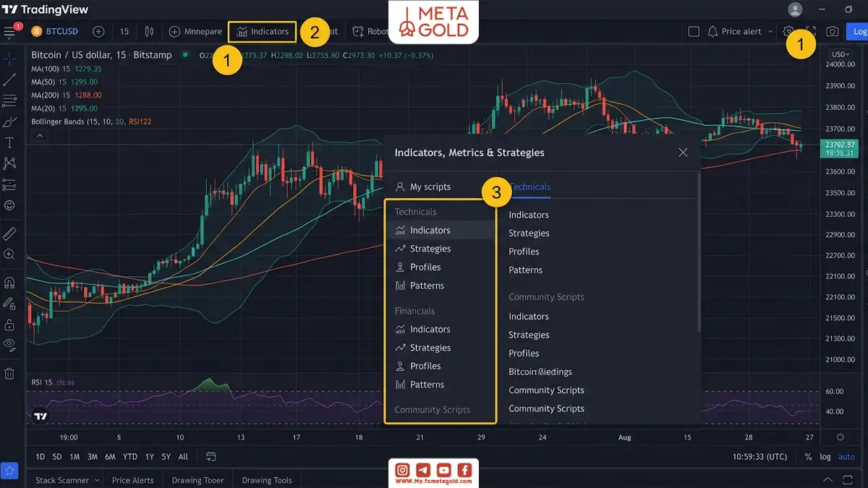868x488 pixels.
Task: Select the All time range
Action: pyautogui.click(x=183, y=456)
